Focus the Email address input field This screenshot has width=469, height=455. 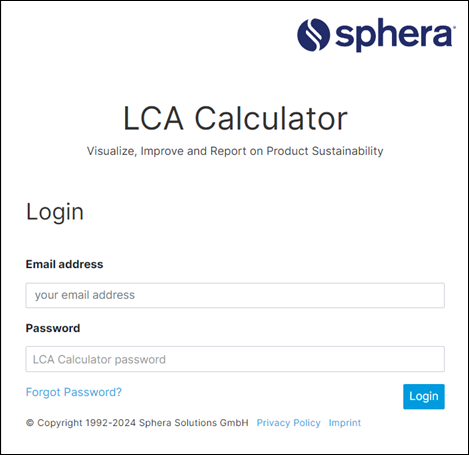pos(235,295)
